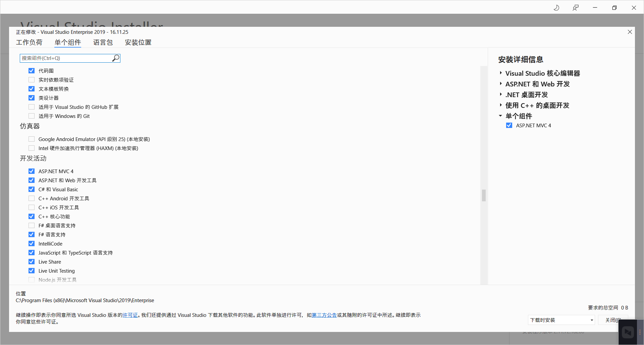Viewport: 644px width, 345px height.
Task: Open the feedback icon in title bar
Action: coord(576,8)
